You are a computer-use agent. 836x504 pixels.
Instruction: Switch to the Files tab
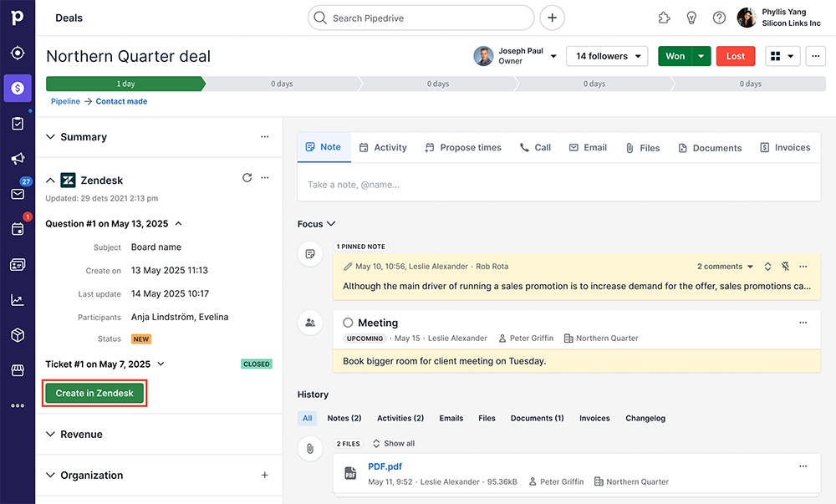(642, 148)
